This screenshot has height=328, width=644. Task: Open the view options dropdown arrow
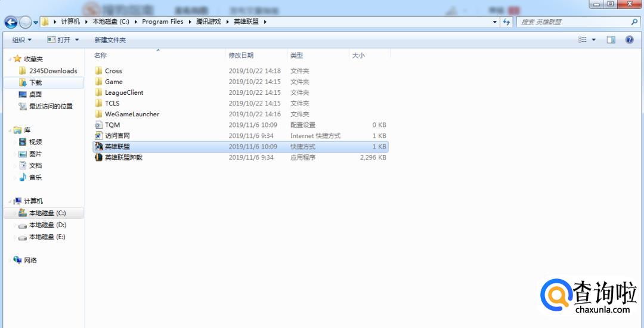(593, 40)
